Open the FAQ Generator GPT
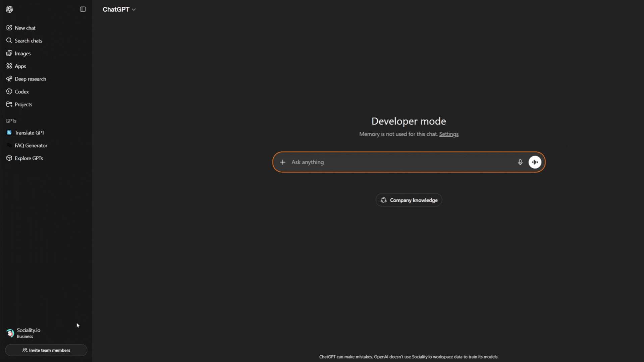 [x=31, y=145]
